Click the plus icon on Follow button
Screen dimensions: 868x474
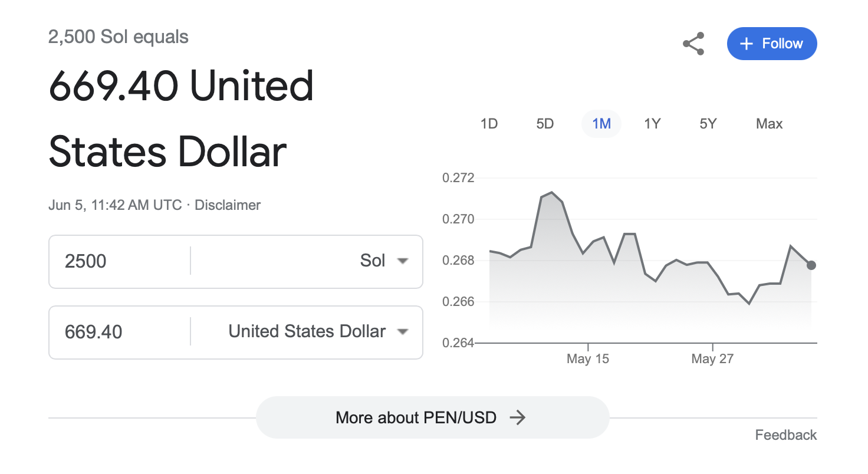747,44
